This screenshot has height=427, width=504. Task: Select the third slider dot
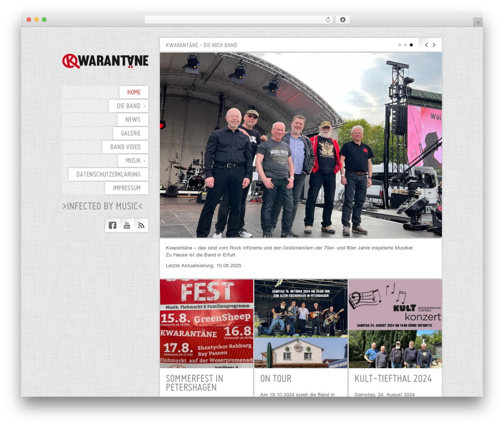411,45
